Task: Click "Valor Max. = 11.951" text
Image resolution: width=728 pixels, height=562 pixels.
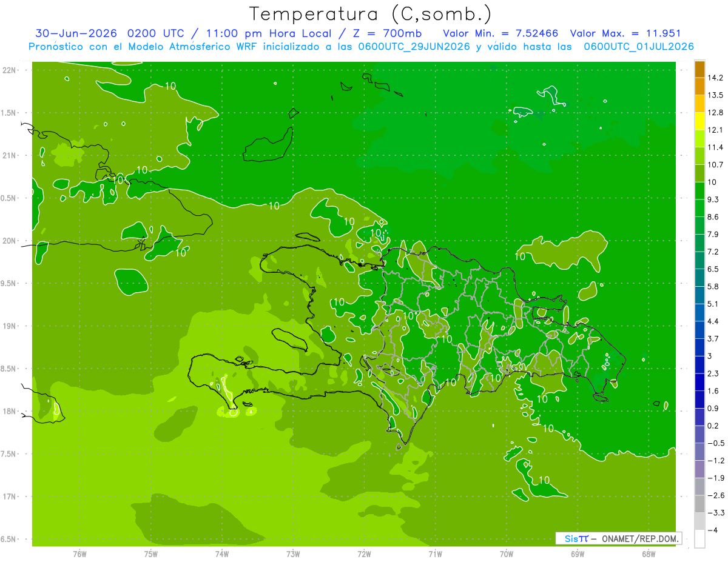Action: point(625,33)
